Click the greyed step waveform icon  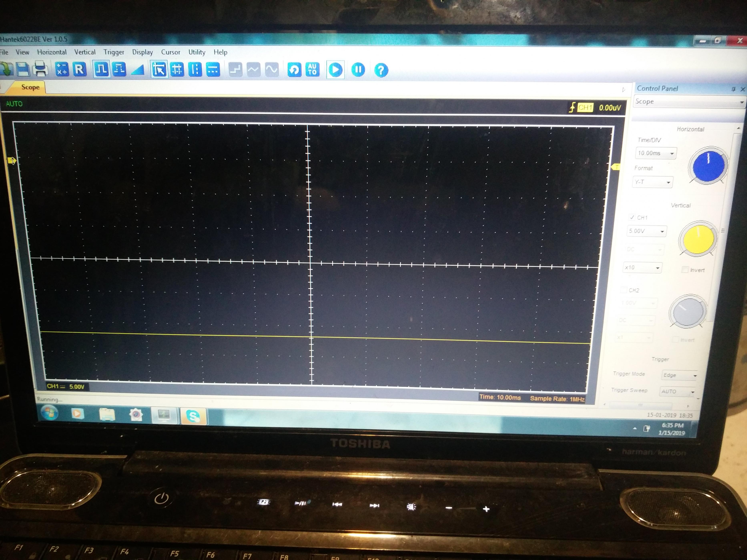point(235,70)
